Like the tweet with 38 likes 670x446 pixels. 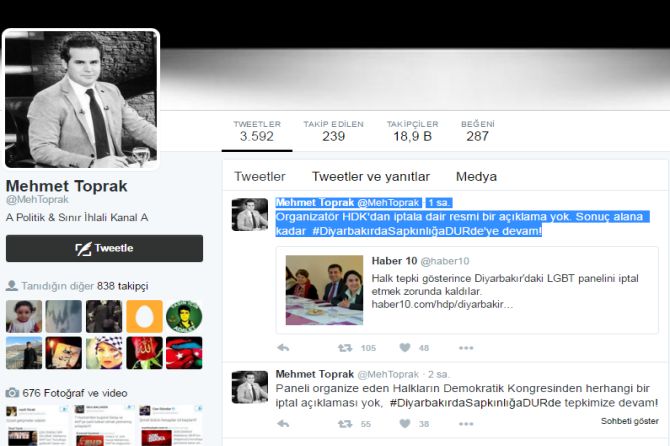click(405, 424)
